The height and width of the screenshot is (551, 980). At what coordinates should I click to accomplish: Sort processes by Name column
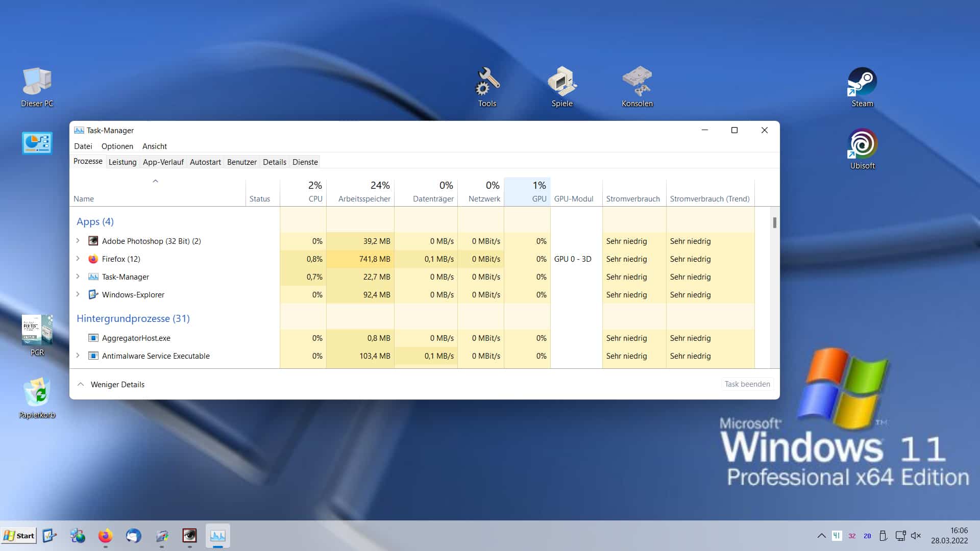tap(158, 192)
